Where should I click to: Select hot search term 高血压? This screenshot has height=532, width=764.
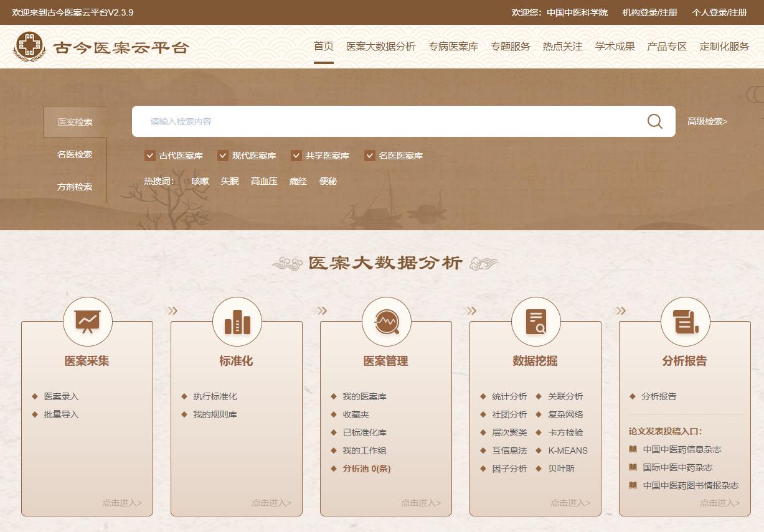click(264, 182)
